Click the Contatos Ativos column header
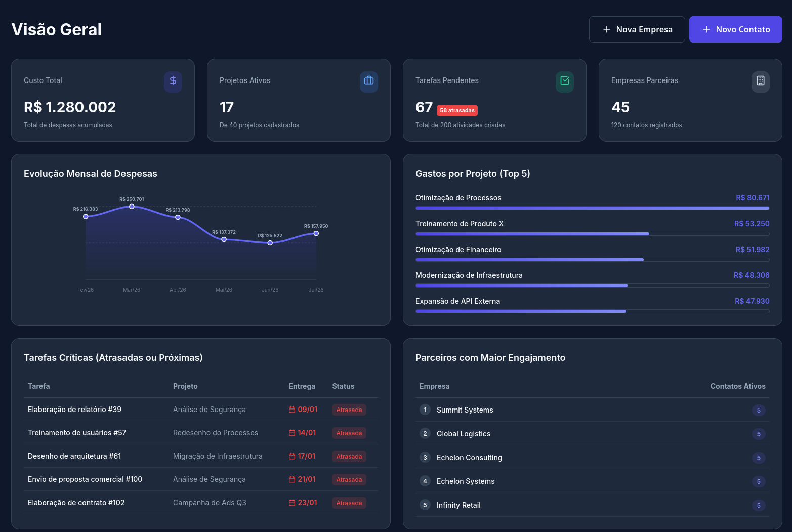The image size is (792, 532). point(738,386)
